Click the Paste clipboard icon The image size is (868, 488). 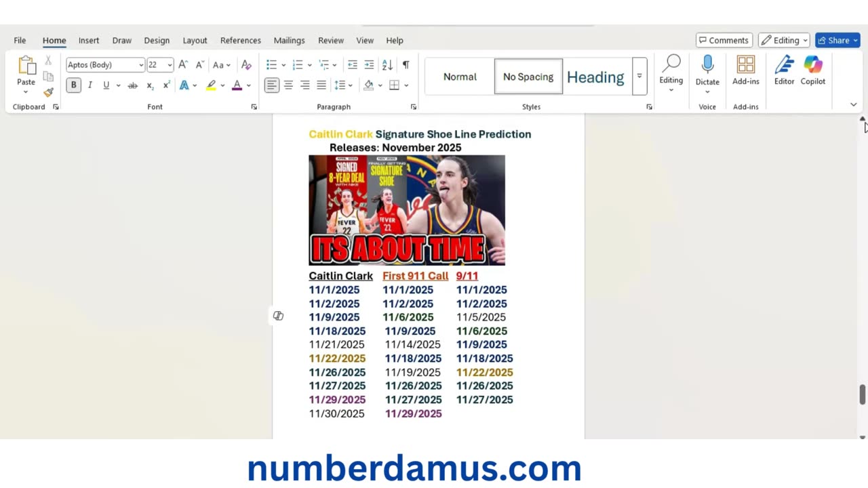click(x=26, y=65)
